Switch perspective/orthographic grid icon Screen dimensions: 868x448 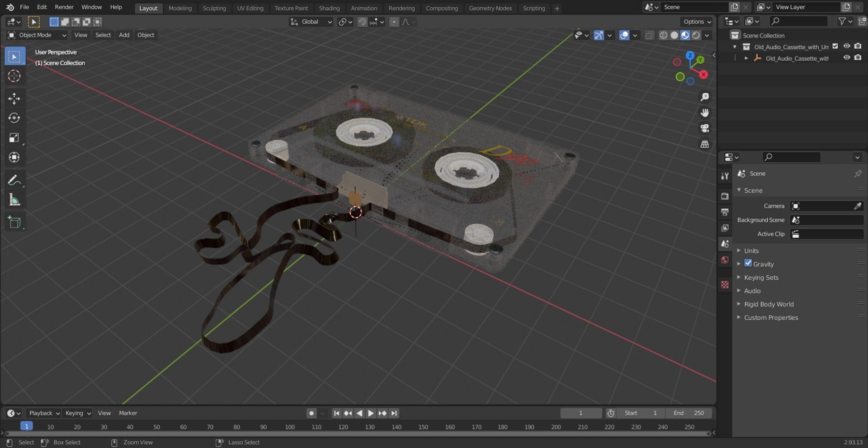click(x=704, y=144)
